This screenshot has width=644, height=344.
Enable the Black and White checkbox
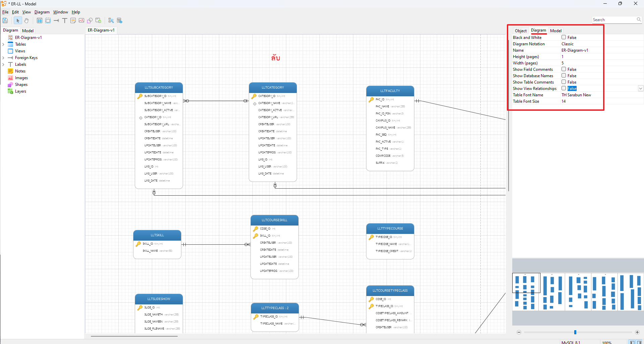coord(564,37)
